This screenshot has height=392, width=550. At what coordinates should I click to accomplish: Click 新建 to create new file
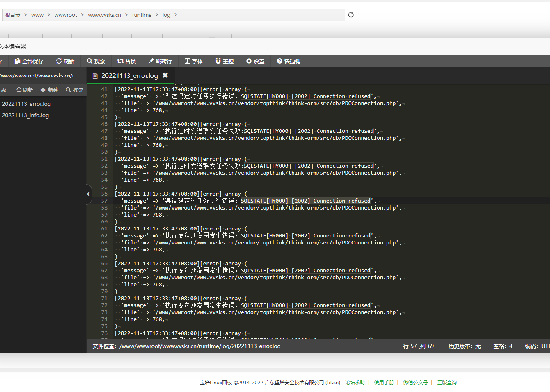pos(49,90)
